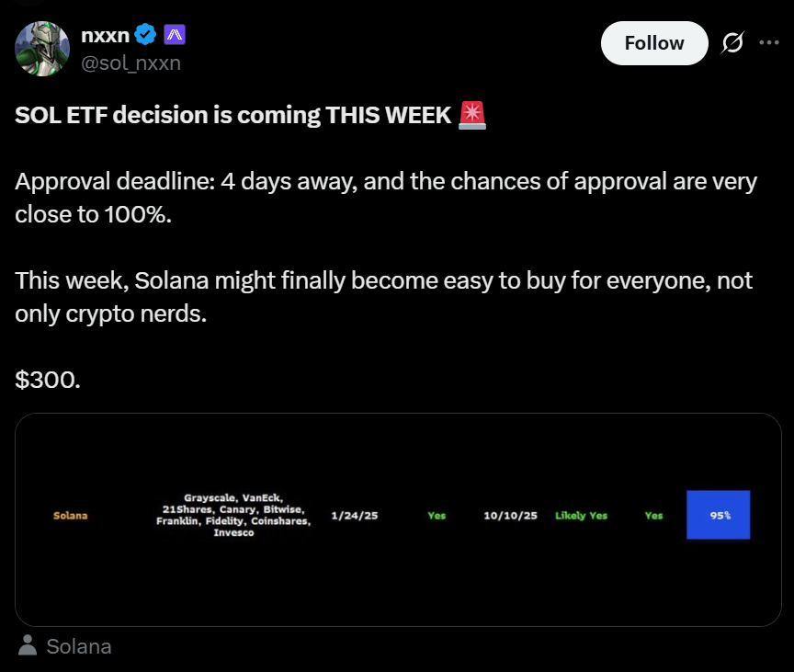Open the three-dot more options menu
This screenshot has width=794, height=672.
pos(768,42)
